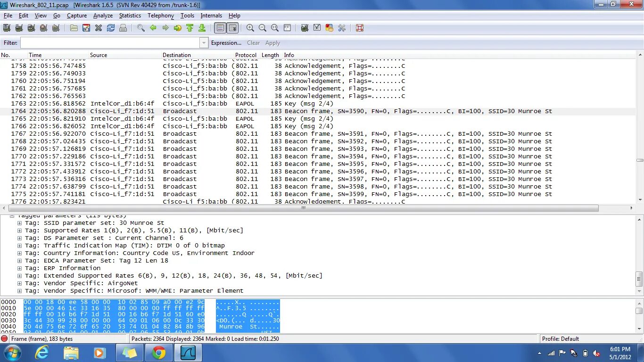
Task: Open the Statistics menu
Action: [x=130, y=16]
